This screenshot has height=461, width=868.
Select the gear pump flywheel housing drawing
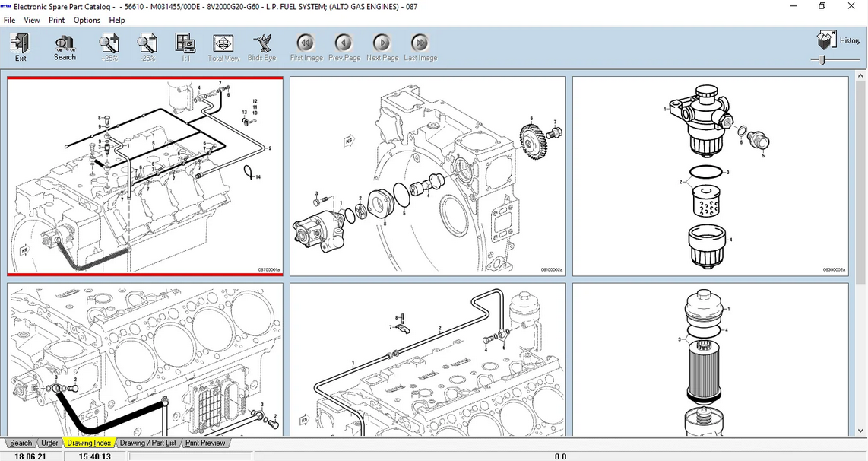427,176
